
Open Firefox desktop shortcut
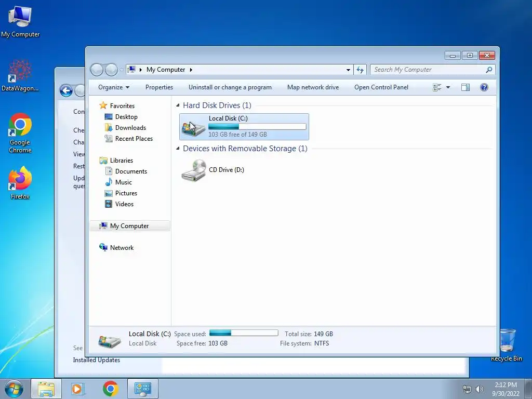pyautogui.click(x=20, y=183)
